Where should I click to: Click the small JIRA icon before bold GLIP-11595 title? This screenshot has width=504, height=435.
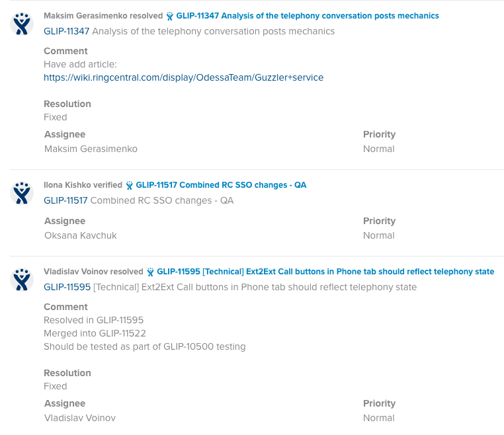[x=150, y=272]
